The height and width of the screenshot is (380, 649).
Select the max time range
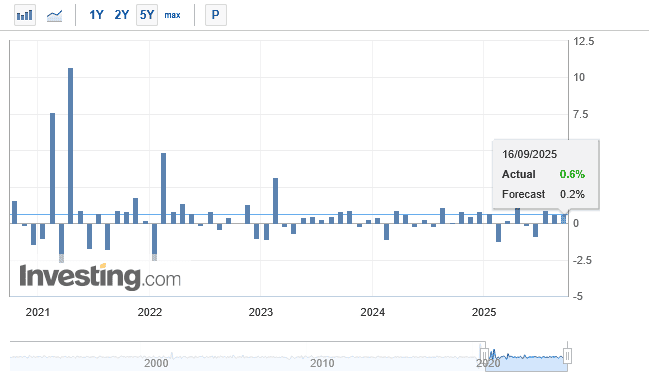(172, 15)
